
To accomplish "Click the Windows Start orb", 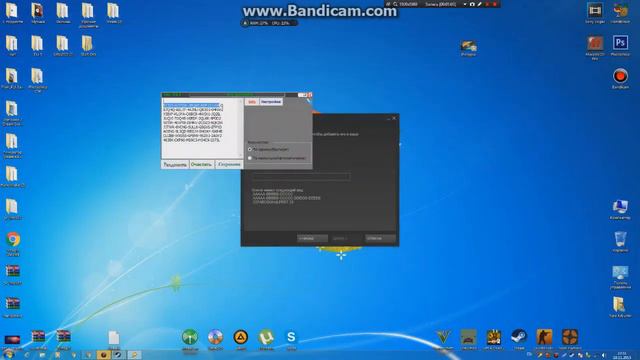I will click(x=8, y=355).
